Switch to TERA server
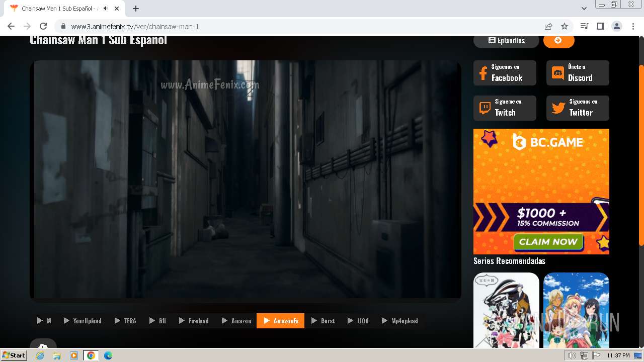This screenshot has width=644, height=362. 125,321
